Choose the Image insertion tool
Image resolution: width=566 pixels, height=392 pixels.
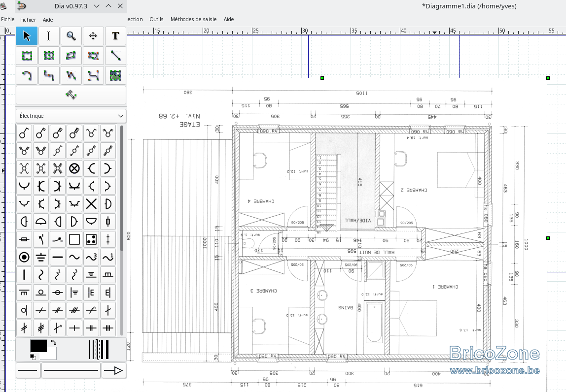click(x=115, y=75)
